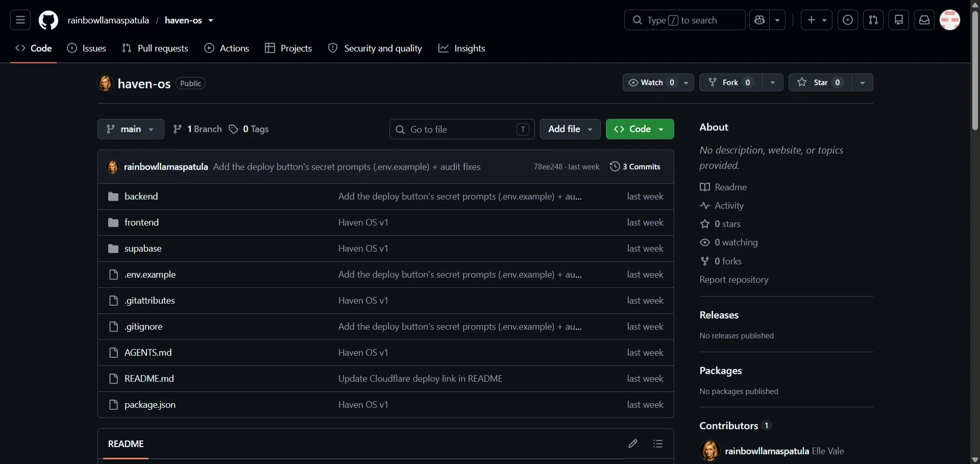The image size is (980, 464).
Task: Open the Packages section heading
Action: click(x=721, y=371)
